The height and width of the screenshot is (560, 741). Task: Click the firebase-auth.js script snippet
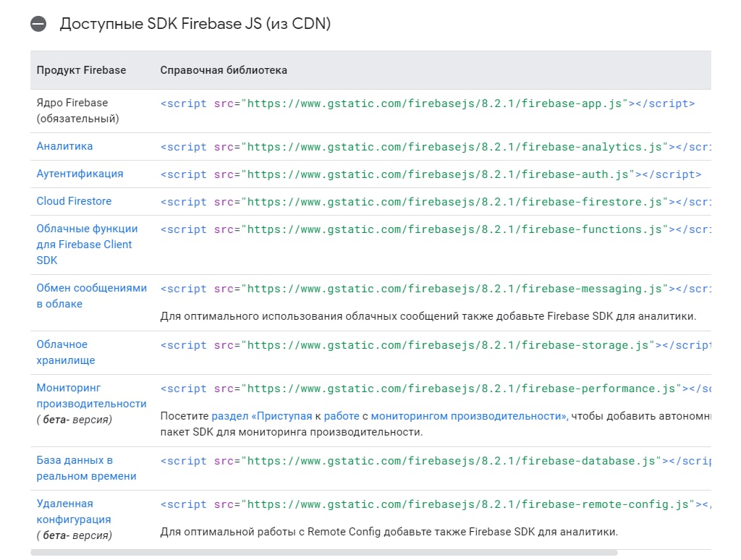pyautogui.click(x=431, y=174)
